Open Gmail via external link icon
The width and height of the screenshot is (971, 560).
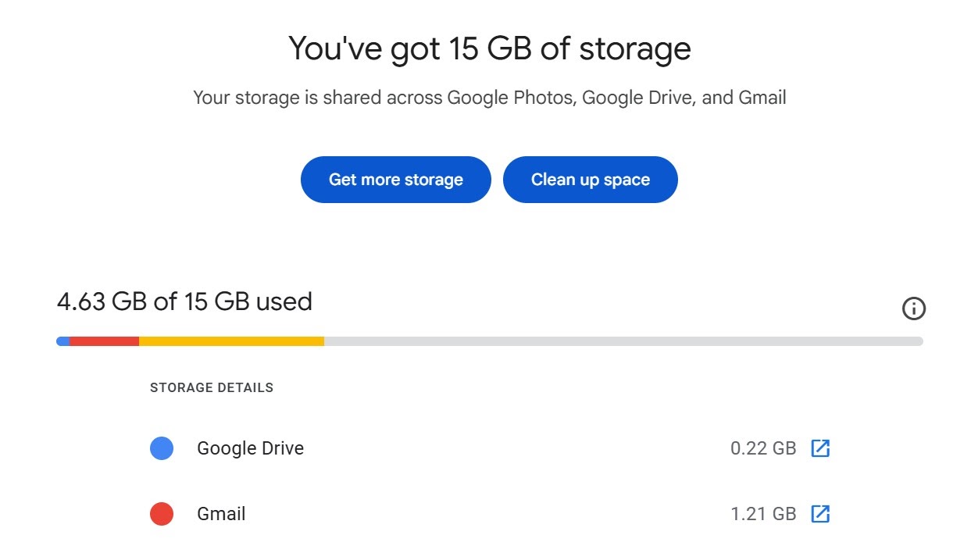(819, 514)
